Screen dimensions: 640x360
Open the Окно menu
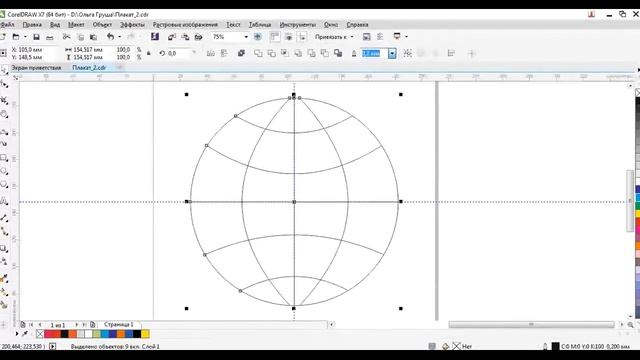coord(331,25)
